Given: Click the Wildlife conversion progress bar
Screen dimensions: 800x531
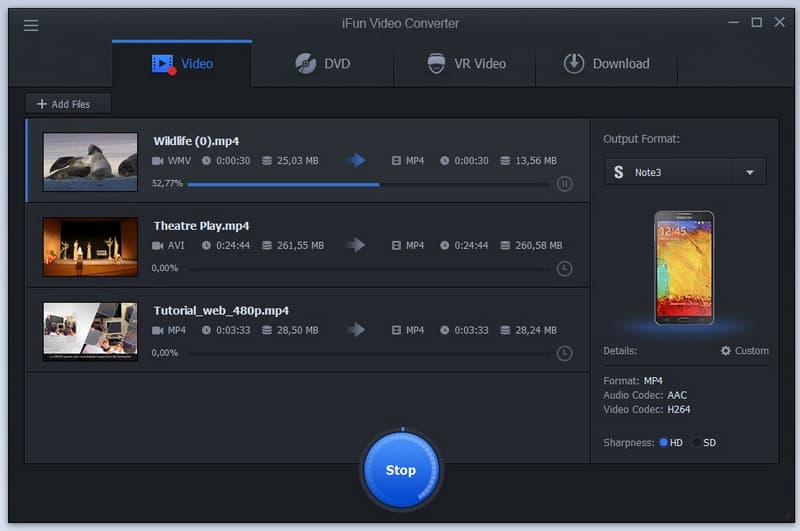Looking at the screenshot, I should [x=366, y=184].
